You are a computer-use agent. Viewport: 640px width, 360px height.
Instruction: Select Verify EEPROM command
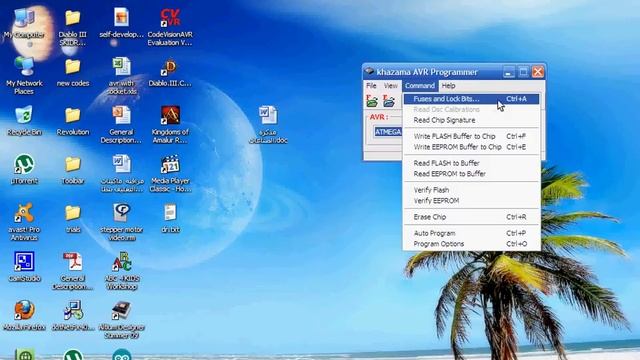[471, 200]
